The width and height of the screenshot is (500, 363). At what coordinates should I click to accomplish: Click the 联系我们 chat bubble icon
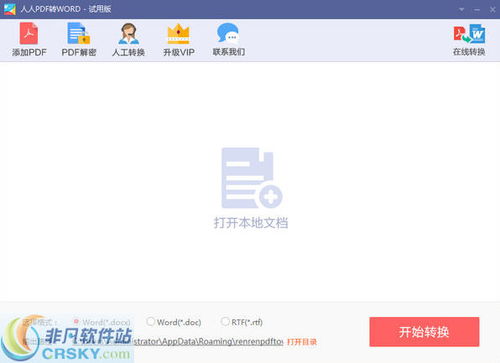228,33
